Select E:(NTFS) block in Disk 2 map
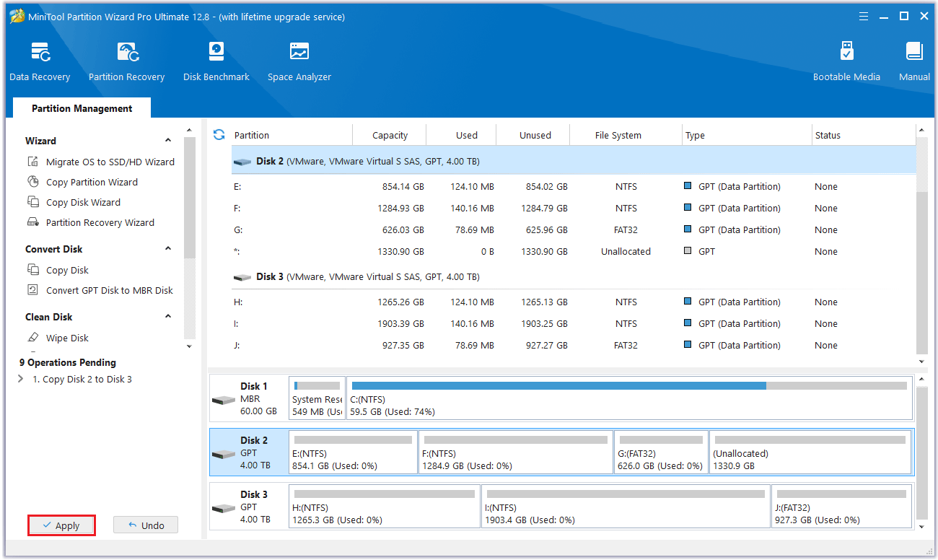Screen dimensions: 938x560 point(353,452)
